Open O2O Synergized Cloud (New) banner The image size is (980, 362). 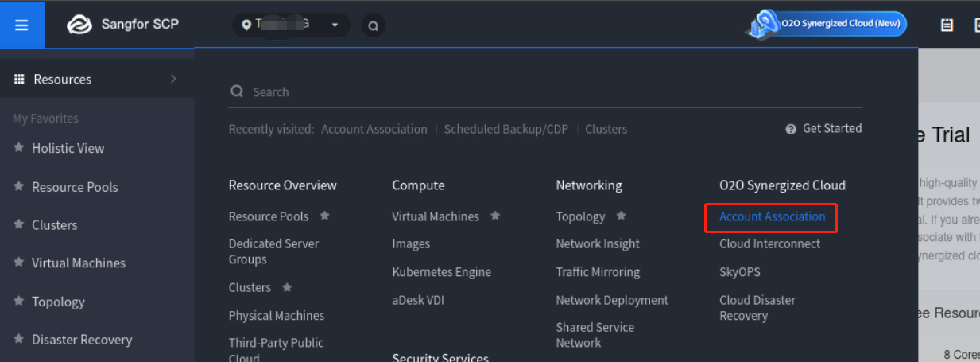tap(827, 24)
